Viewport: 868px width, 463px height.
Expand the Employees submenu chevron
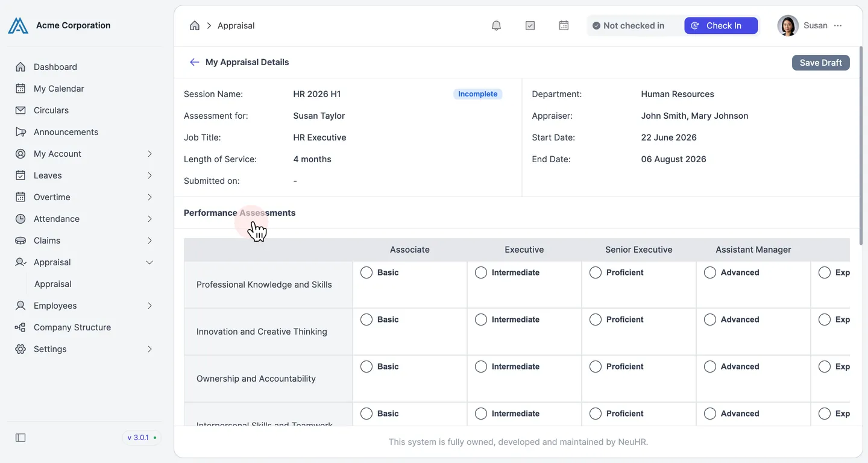[x=149, y=306]
